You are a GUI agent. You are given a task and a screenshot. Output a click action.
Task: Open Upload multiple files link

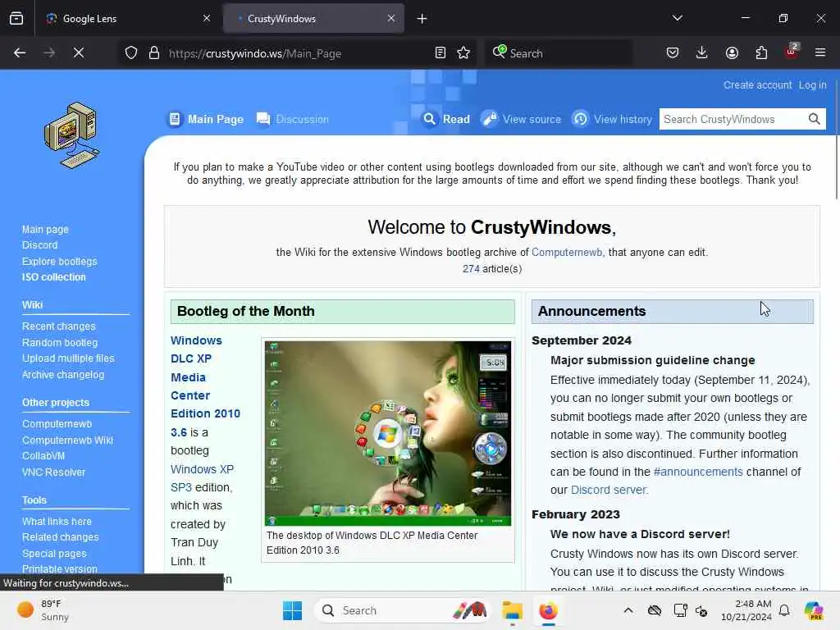[x=68, y=358]
